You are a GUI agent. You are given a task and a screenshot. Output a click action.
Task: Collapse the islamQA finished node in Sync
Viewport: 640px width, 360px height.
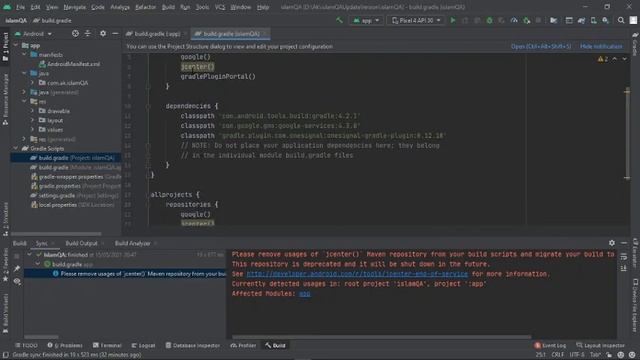pyautogui.click(x=29, y=255)
